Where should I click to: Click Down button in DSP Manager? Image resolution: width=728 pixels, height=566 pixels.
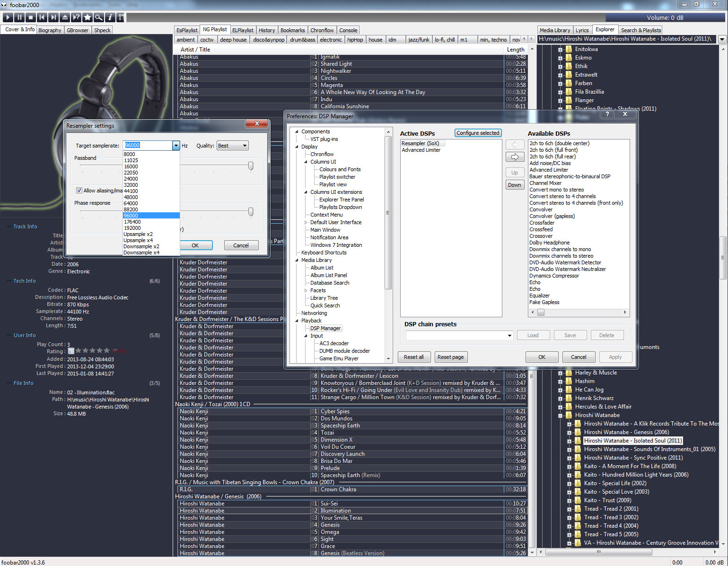[x=515, y=185]
